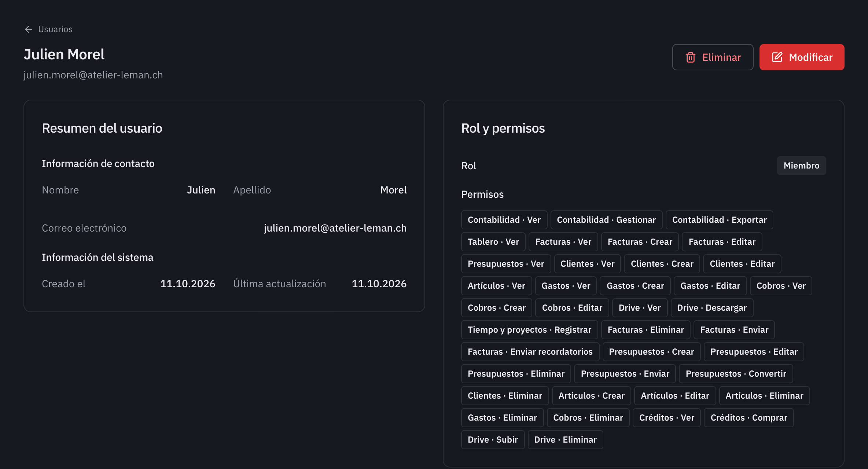Click the email under the Julien Morel heading
This screenshot has height=469, width=868.
93,75
